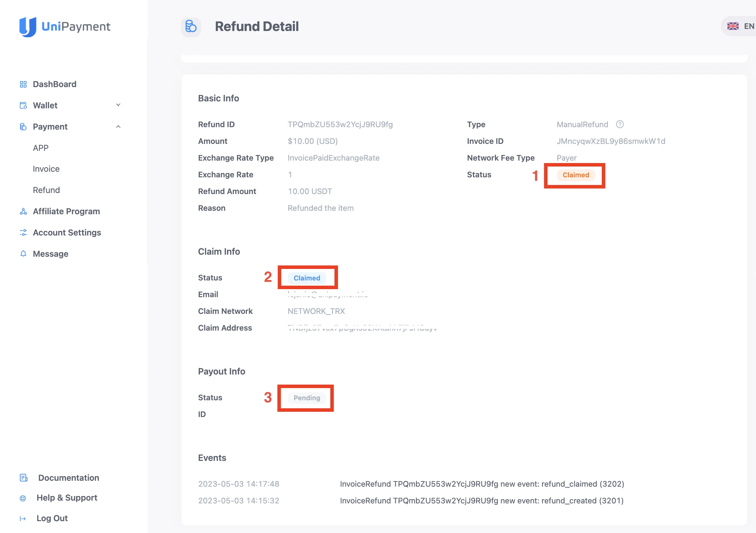The width and height of the screenshot is (756, 533).
Task: Click the Log Out icon
Action: [x=23, y=518]
